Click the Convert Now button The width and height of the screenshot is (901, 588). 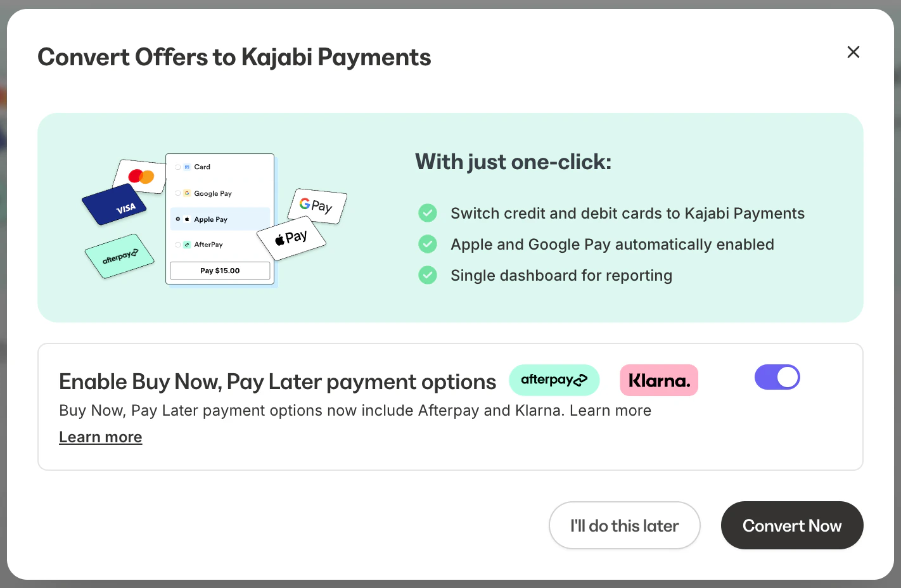tap(791, 525)
